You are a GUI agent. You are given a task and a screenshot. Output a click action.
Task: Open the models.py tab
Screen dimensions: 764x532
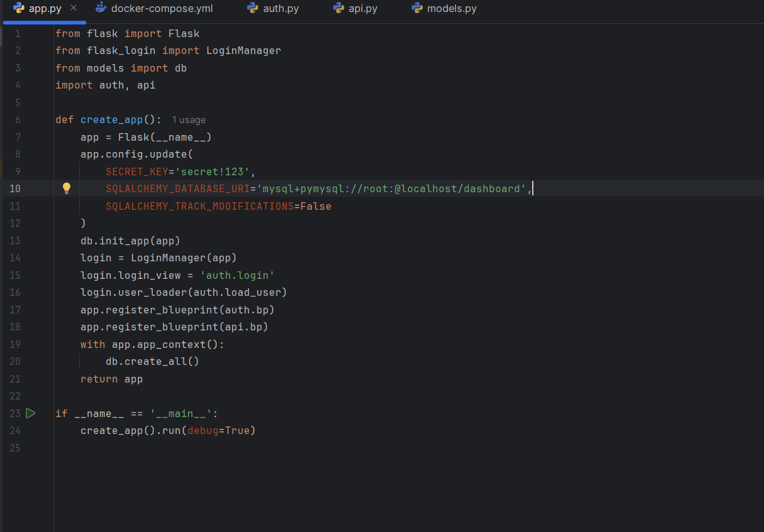[x=451, y=9]
